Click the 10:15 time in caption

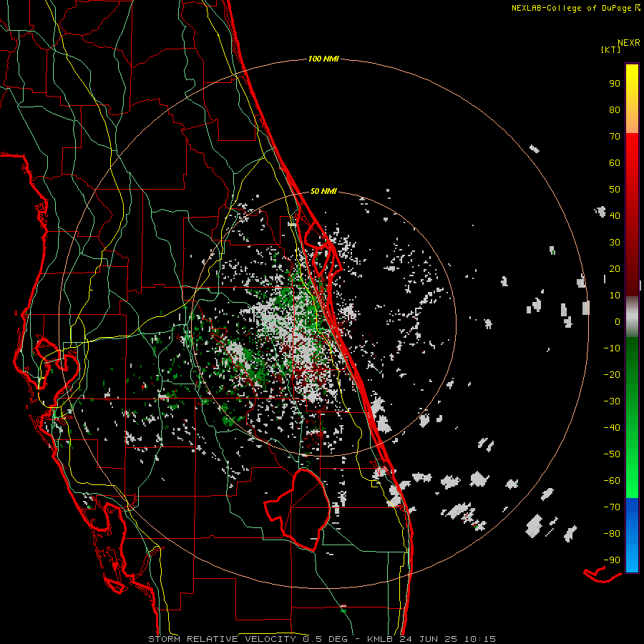click(x=479, y=639)
